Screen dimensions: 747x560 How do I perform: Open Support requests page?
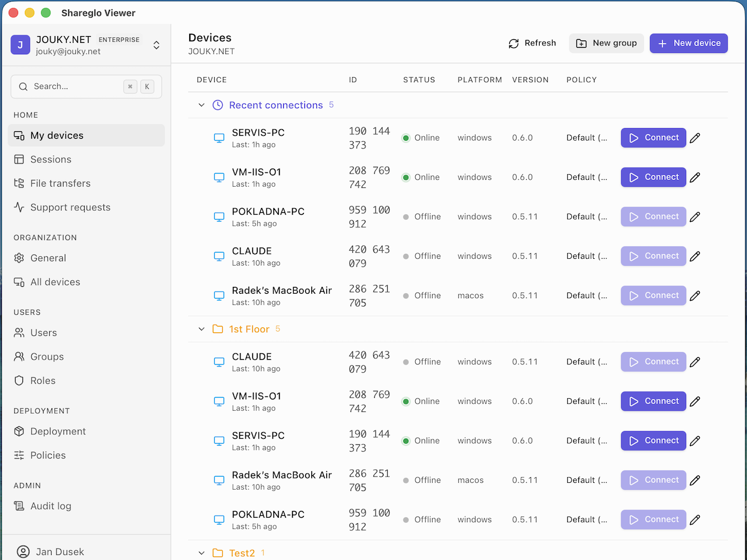click(x=86, y=207)
